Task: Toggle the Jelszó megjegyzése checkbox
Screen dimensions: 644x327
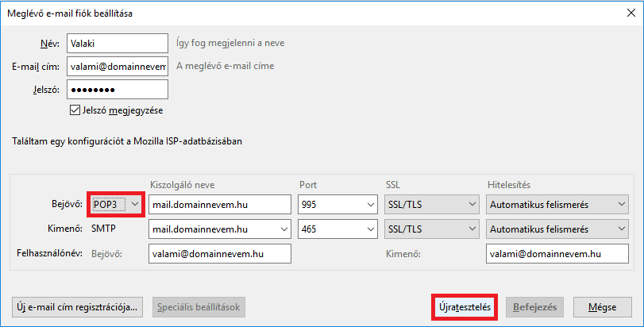Action: click(x=75, y=110)
